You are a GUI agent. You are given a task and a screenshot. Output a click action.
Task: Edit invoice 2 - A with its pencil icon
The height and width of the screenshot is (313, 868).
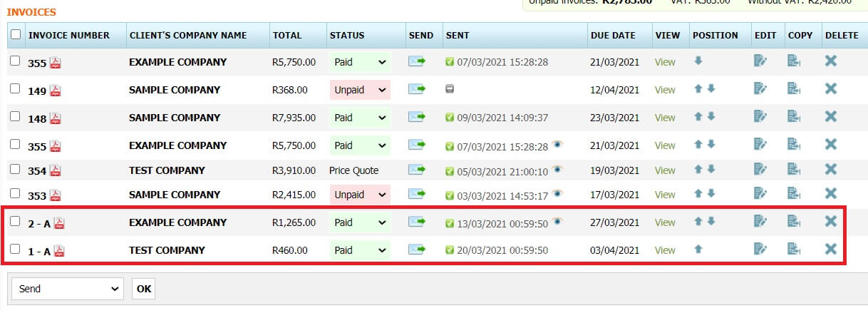[760, 222]
